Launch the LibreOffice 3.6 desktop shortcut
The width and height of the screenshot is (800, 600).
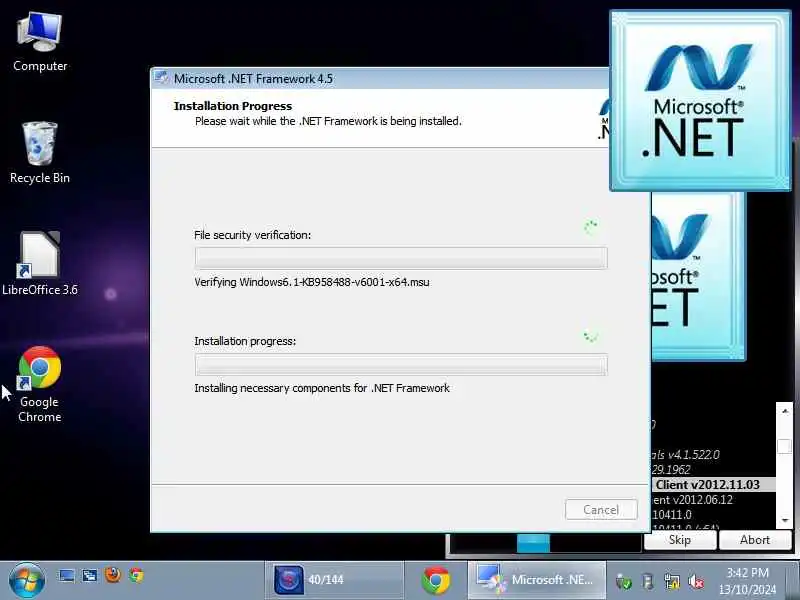pyautogui.click(x=40, y=263)
